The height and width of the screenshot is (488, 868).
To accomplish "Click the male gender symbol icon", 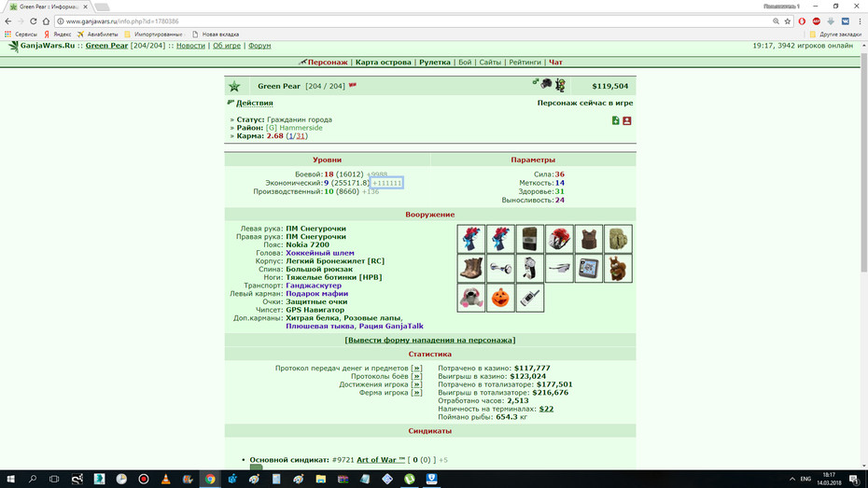I will point(536,82).
